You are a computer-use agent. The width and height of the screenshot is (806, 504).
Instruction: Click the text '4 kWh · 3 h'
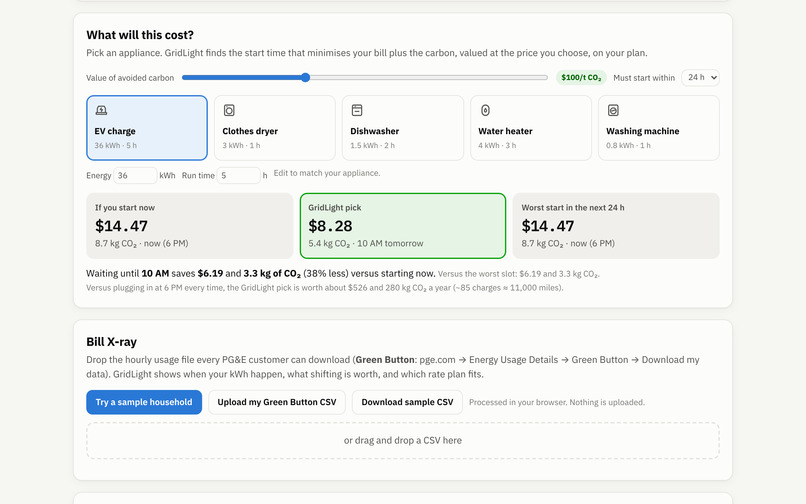point(497,146)
